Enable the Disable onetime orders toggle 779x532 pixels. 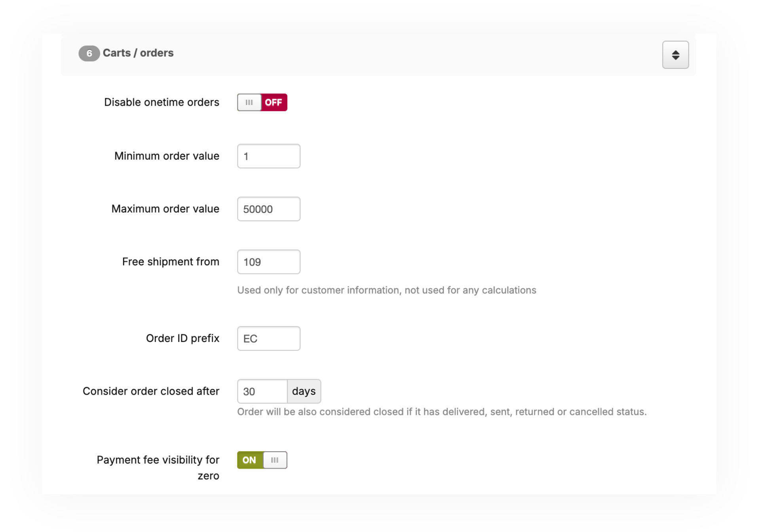262,102
